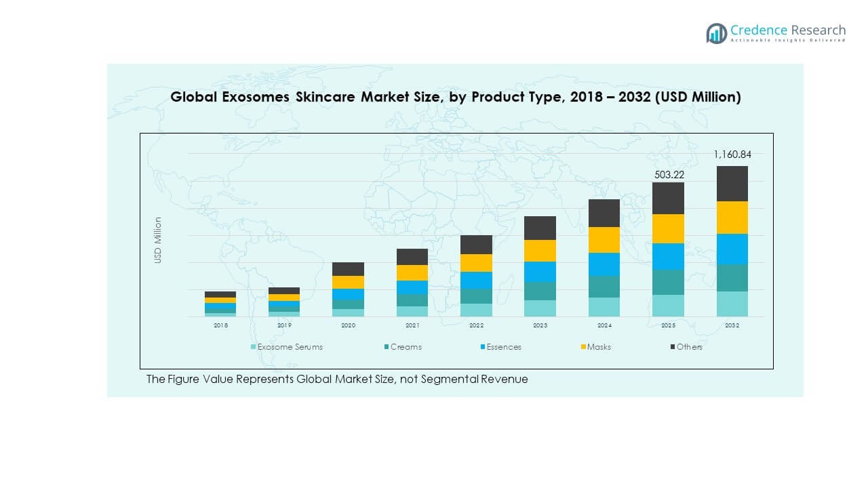The width and height of the screenshot is (868, 488).
Task: Click the Essences segment of 2024 bar
Action: pyautogui.click(x=604, y=264)
